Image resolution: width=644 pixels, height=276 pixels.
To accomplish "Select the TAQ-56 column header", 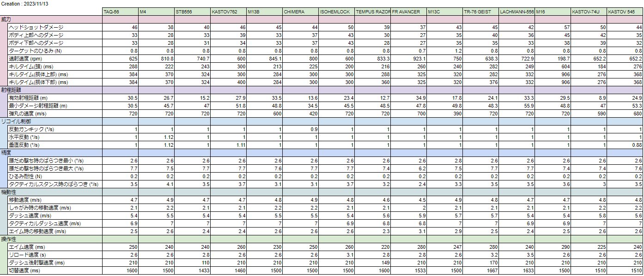I will [120, 12].
